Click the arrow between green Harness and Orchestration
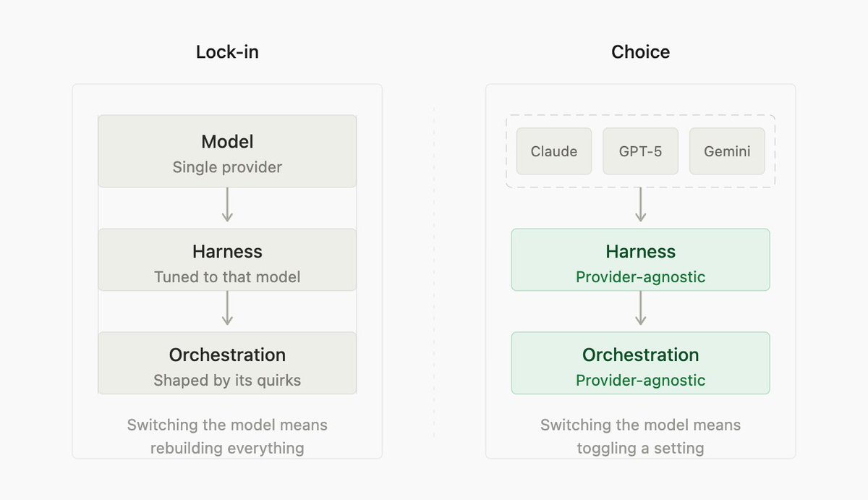 [x=640, y=309]
